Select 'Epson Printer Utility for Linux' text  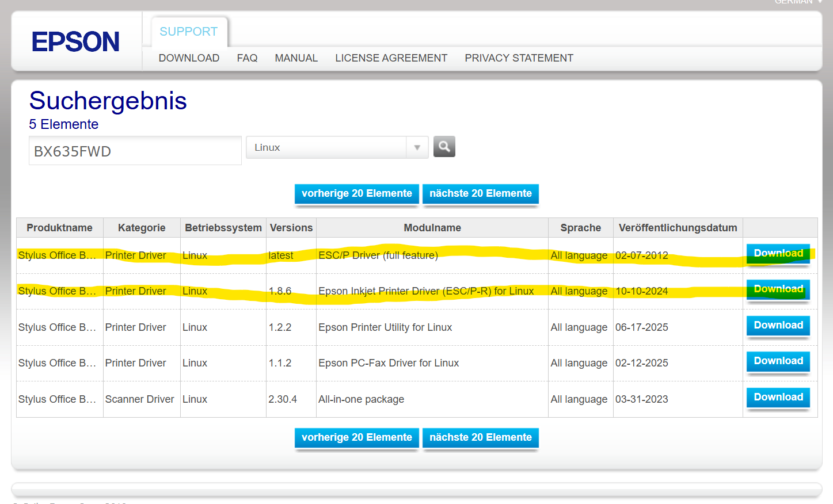tap(385, 327)
